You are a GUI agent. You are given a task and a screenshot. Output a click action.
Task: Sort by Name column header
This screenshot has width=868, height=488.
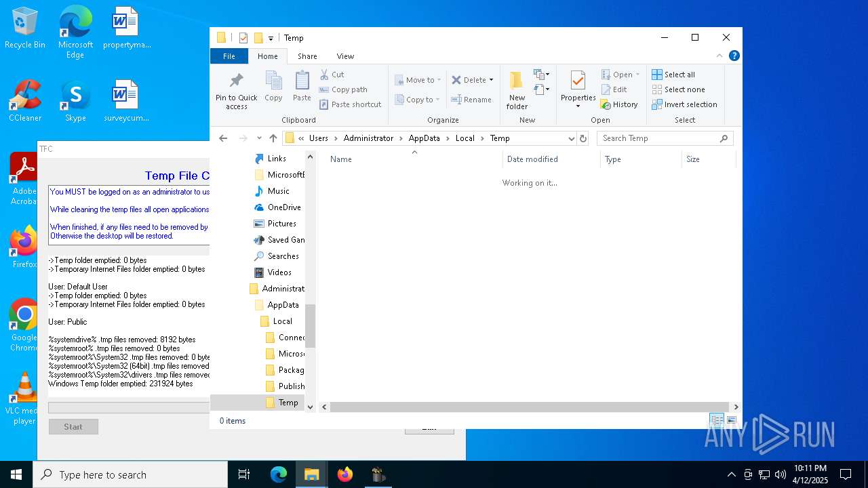414,159
